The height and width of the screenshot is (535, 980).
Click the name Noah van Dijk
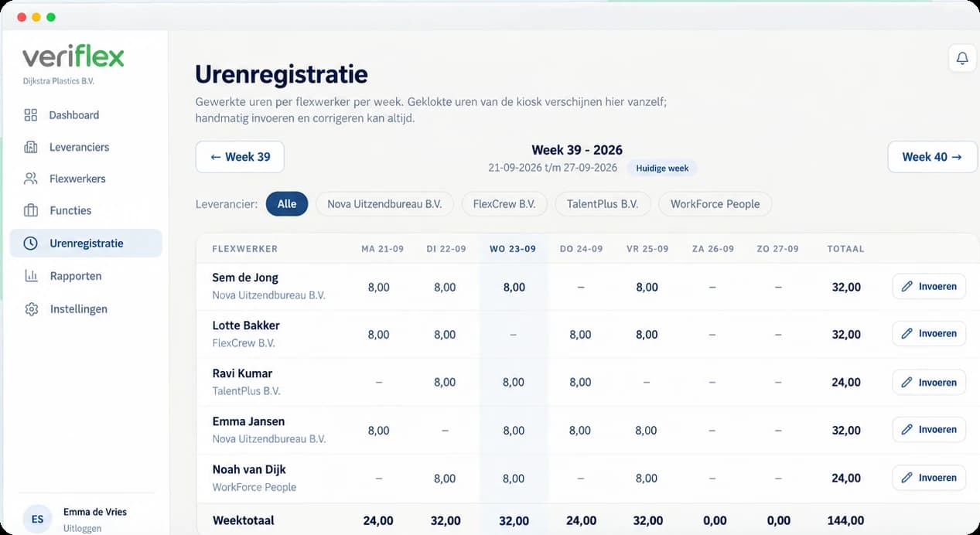point(249,469)
